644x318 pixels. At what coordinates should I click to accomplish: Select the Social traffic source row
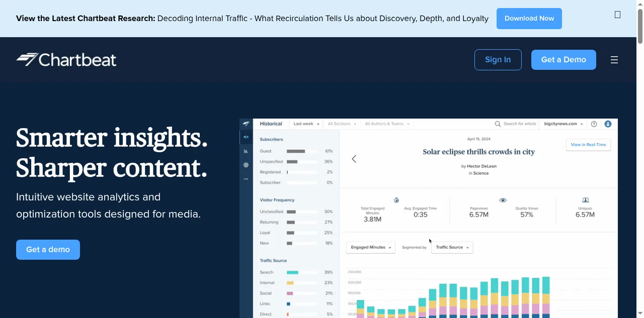[x=296, y=293]
